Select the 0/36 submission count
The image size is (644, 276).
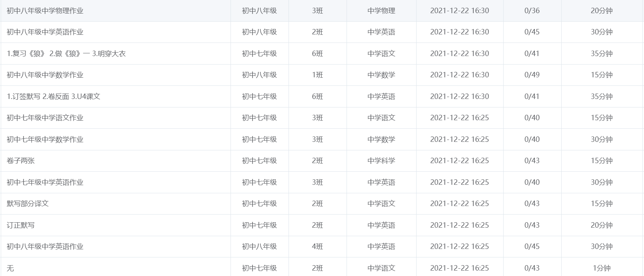(532, 11)
